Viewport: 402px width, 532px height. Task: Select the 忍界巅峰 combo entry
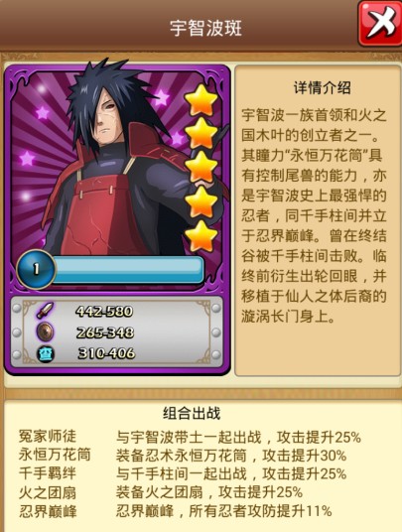click(175, 511)
